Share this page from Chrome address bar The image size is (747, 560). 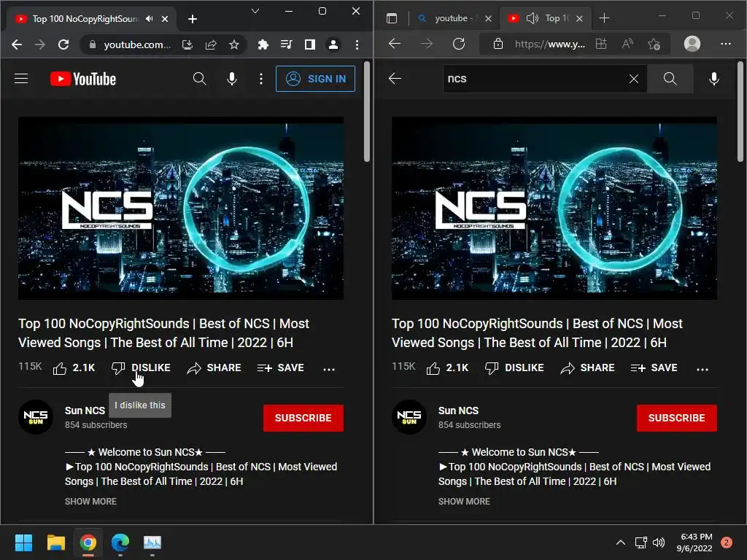211,44
